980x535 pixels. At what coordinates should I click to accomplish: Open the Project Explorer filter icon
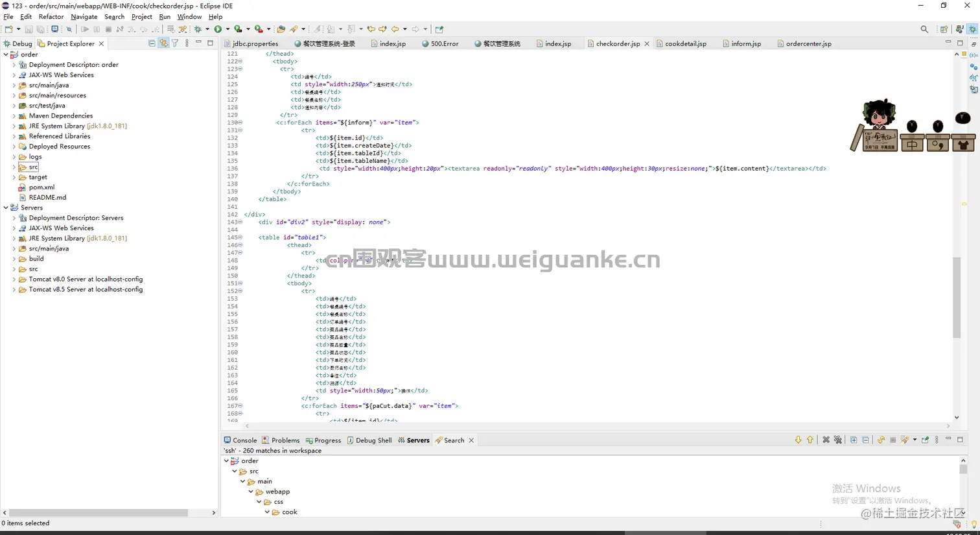pyautogui.click(x=175, y=43)
